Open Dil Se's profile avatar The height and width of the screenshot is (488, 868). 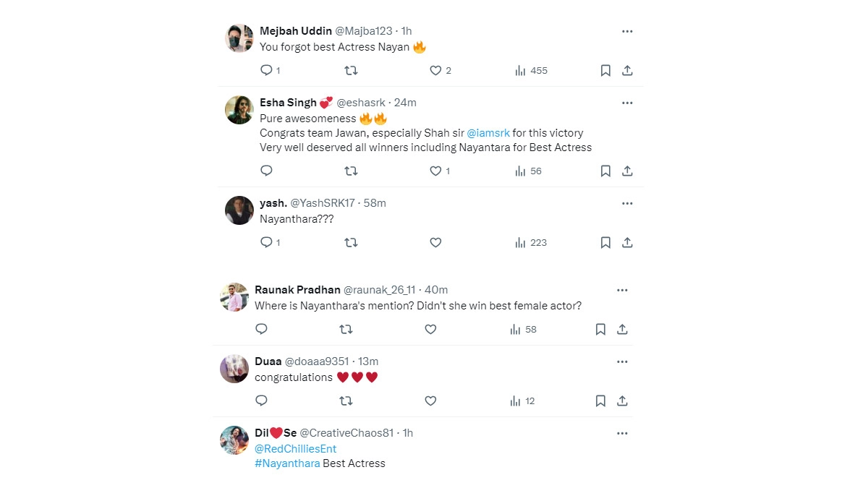[234, 440]
